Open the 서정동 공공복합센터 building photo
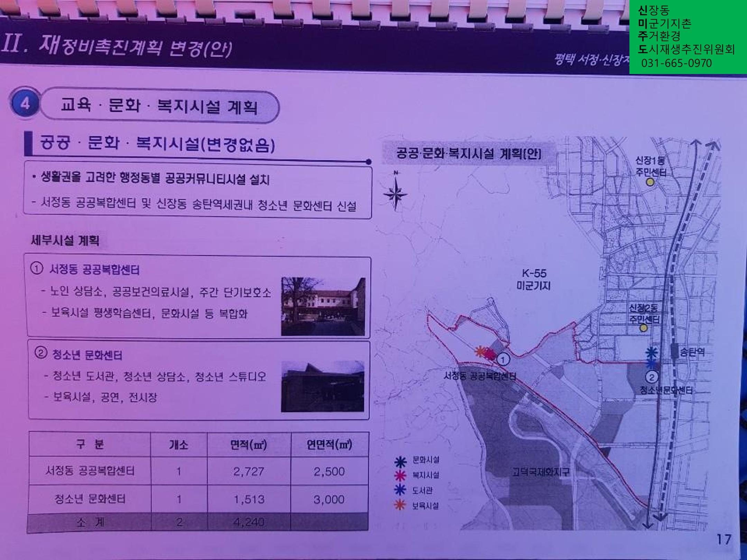This screenshot has width=747, height=560. click(323, 306)
